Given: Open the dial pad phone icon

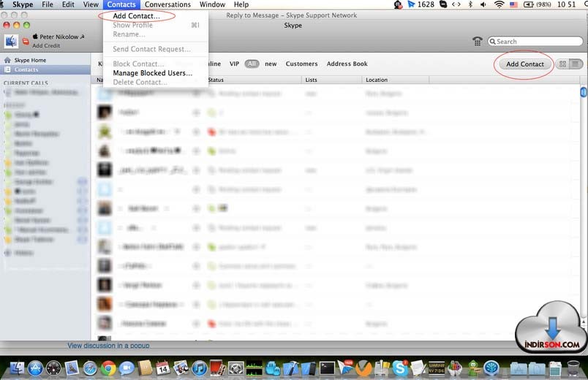Looking at the screenshot, I should pyautogui.click(x=477, y=41).
